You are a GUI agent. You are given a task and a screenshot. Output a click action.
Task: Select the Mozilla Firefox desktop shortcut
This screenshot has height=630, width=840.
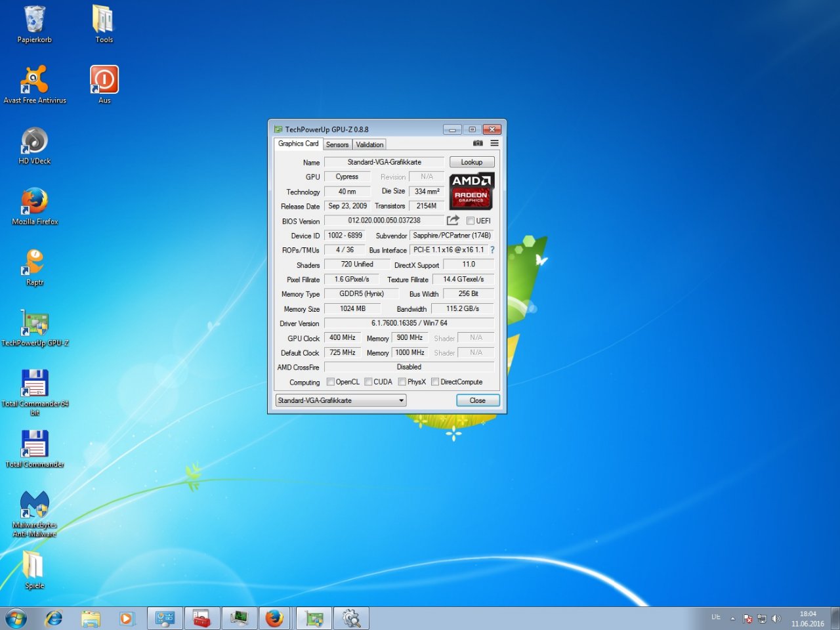coord(35,207)
